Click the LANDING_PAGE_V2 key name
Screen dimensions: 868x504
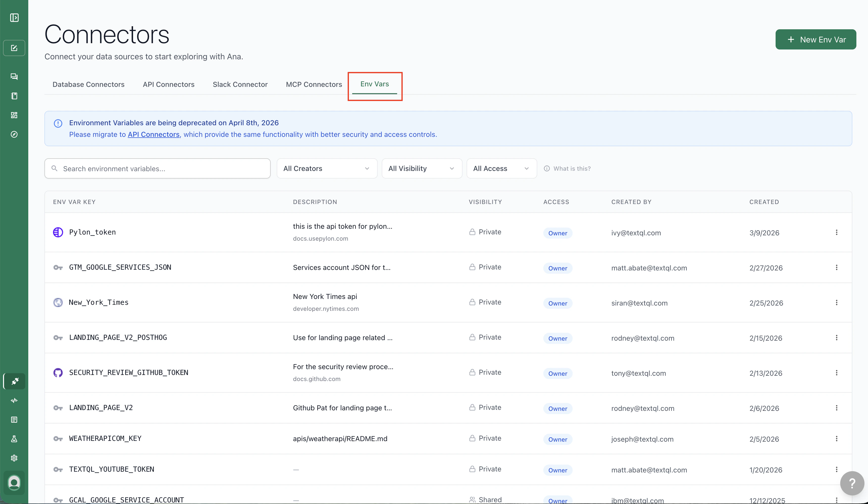(x=101, y=408)
